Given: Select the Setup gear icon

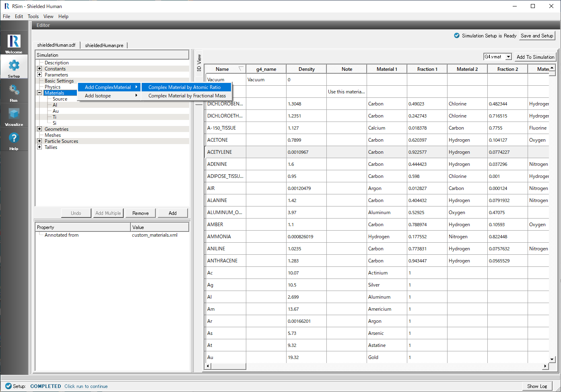Looking at the screenshot, I should pos(14,66).
